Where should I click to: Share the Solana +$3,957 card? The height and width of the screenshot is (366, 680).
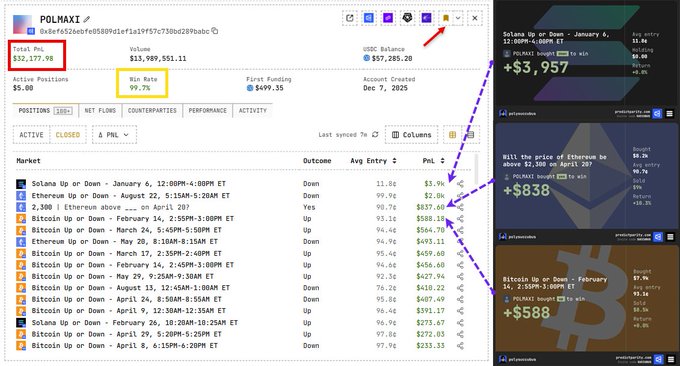coord(658,114)
